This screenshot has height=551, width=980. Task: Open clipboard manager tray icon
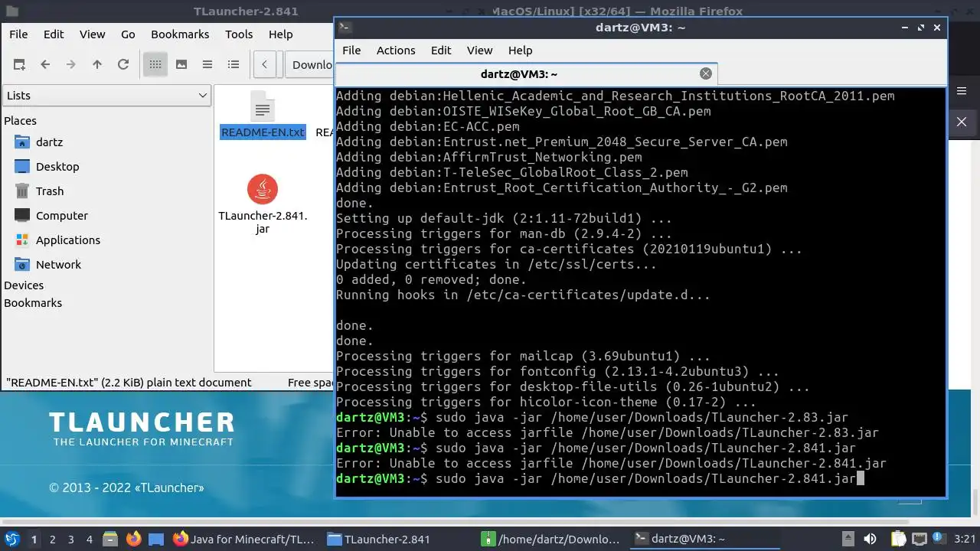pyautogui.click(x=897, y=539)
